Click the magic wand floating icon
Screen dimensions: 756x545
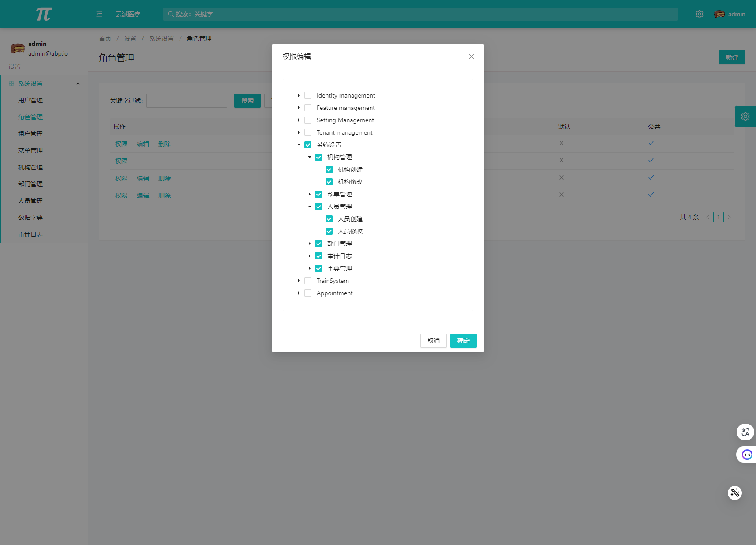735,492
